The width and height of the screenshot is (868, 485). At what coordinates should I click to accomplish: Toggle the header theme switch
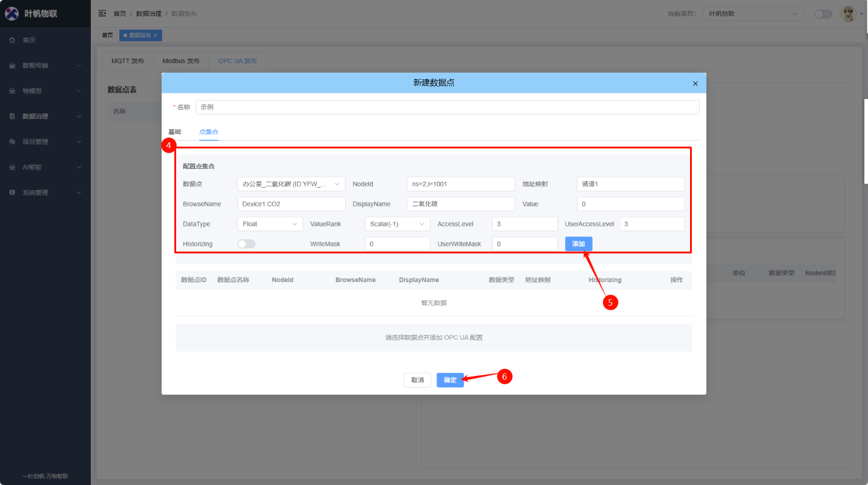coord(823,14)
